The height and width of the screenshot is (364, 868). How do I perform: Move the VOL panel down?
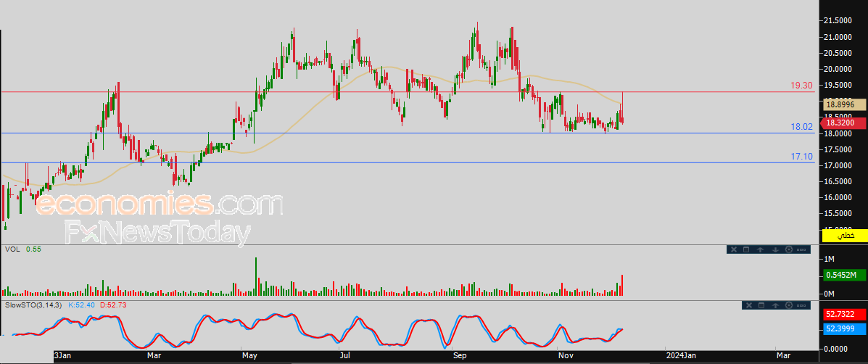tap(775, 249)
